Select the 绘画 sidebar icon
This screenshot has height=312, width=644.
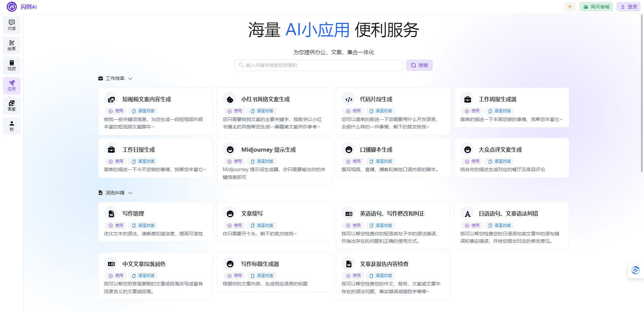pyautogui.click(x=11, y=45)
